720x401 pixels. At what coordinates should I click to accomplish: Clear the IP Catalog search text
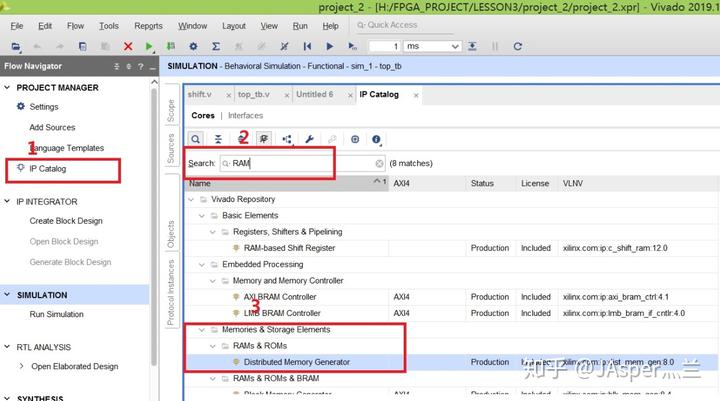click(379, 163)
